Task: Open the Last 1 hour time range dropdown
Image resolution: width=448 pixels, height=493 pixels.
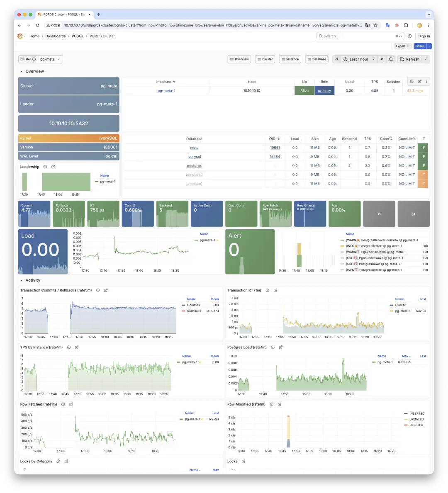Action: click(359, 59)
